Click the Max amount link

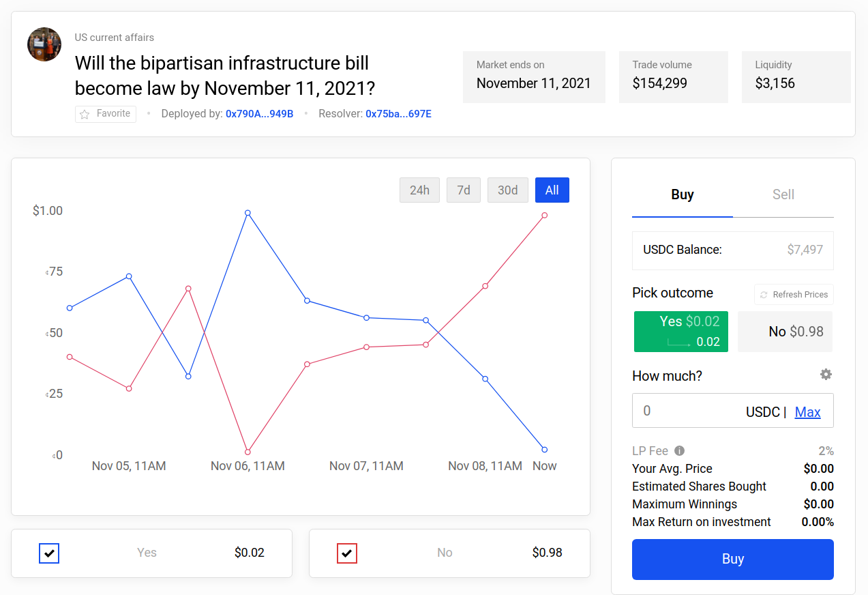point(807,411)
